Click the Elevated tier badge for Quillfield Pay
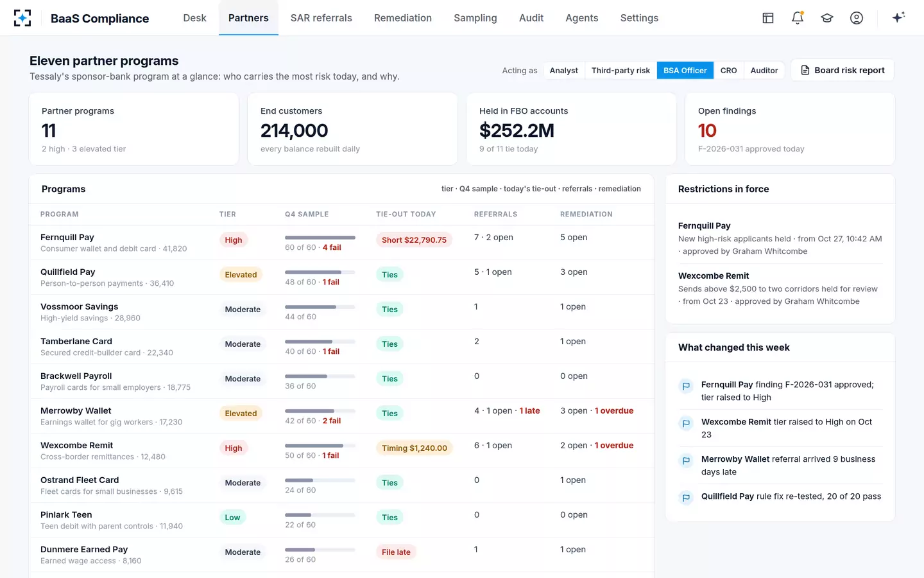This screenshot has height=578, width=924. (241, 274)
